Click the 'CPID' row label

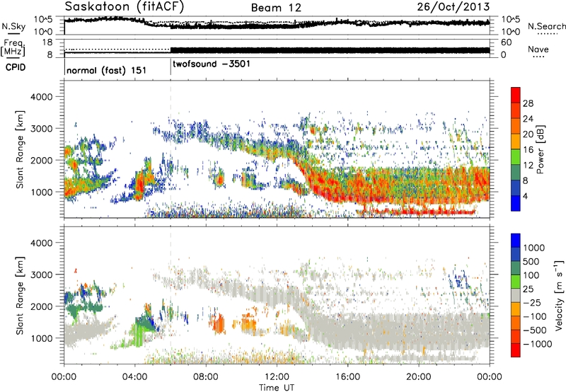tap(16, 67)
